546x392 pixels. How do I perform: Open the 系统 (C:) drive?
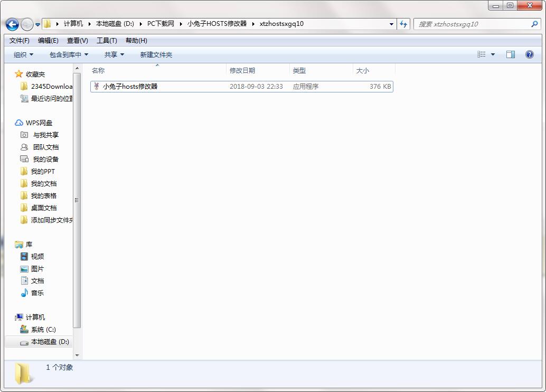point(38,329)
